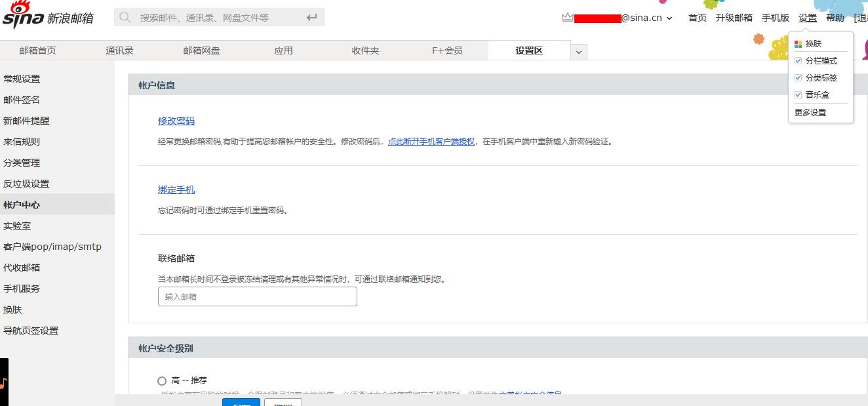Click the 修改密码 link
The height and width of the screenshot is (406, 868).
176,121
